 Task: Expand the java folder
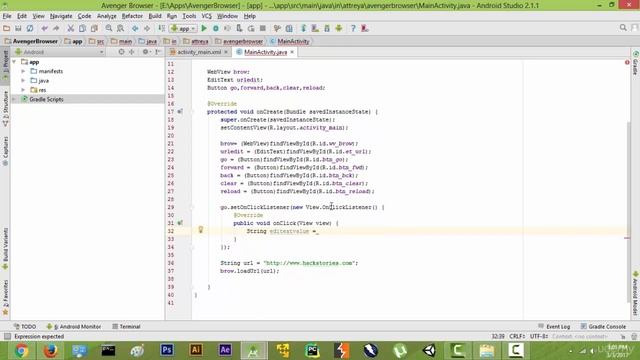tap(23, 80)
